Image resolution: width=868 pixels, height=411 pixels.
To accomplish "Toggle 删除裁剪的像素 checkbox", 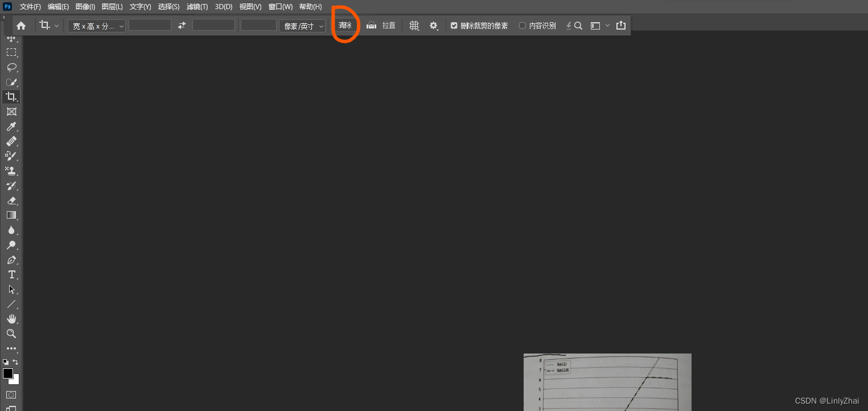I will [x=454, y=26].
